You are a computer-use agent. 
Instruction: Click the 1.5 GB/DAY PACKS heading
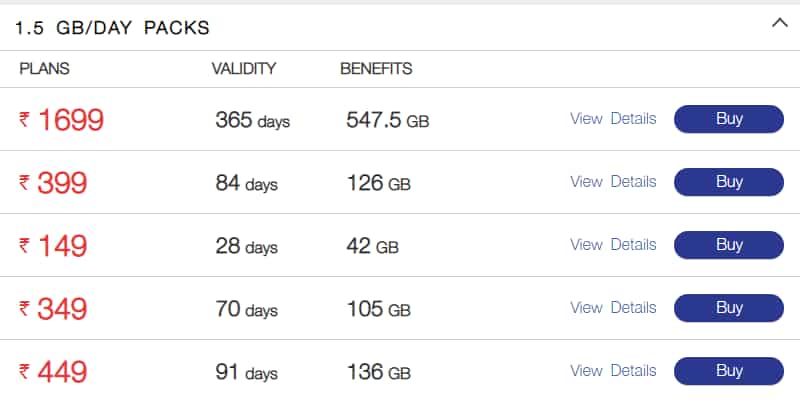(x=112, y=28)
